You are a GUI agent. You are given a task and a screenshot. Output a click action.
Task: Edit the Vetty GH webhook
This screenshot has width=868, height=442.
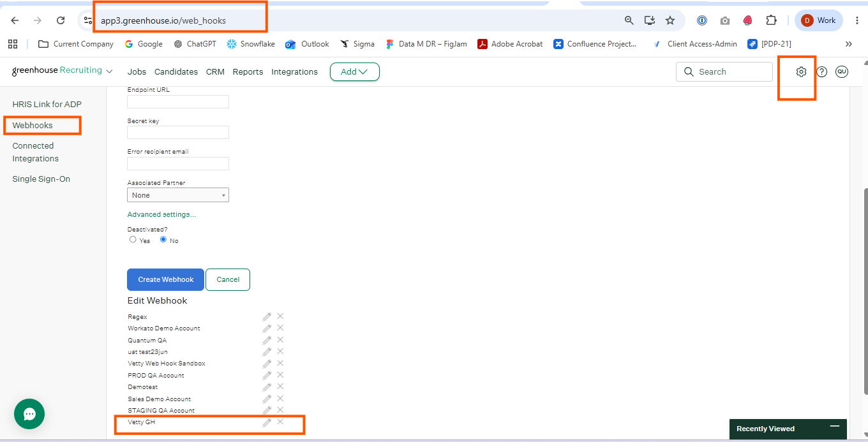tap(267, 422)
